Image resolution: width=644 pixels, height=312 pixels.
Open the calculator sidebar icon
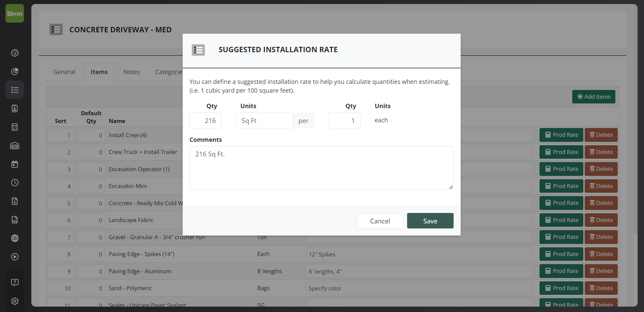tap(14, 127)
